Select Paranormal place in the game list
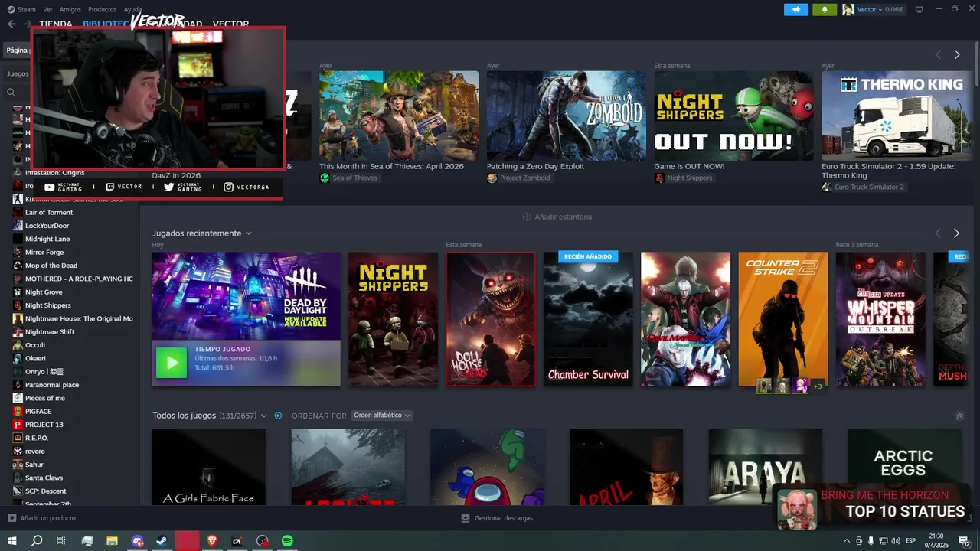Image resolution: width=980 pixels, height=551 pixels. (52, 385)
